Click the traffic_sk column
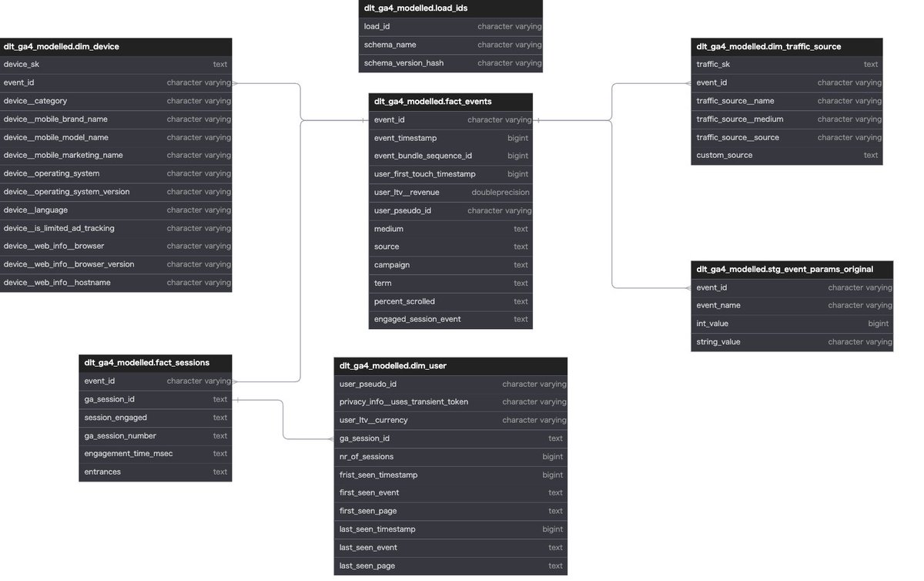 [x=787, y=65]
